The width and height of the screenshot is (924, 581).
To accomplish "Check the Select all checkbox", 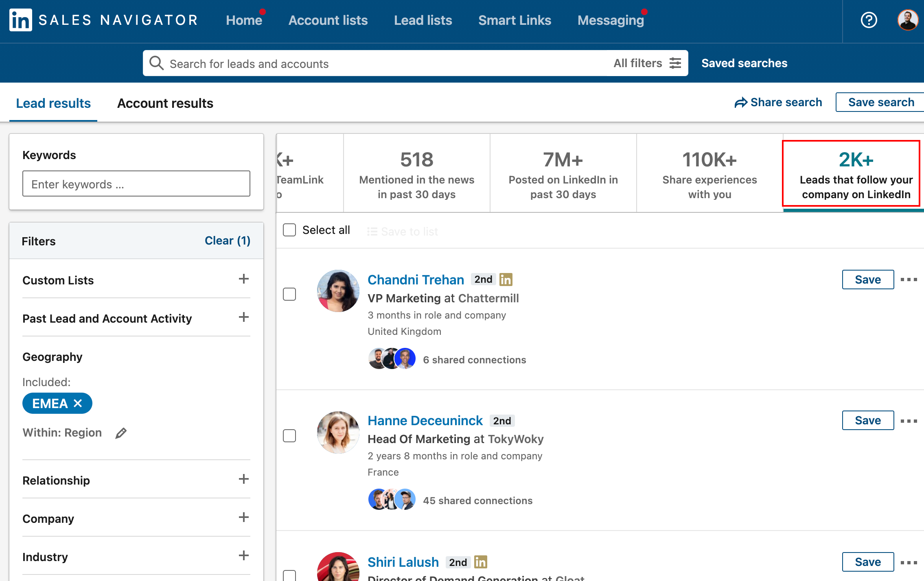I will (x=289, y=230).
